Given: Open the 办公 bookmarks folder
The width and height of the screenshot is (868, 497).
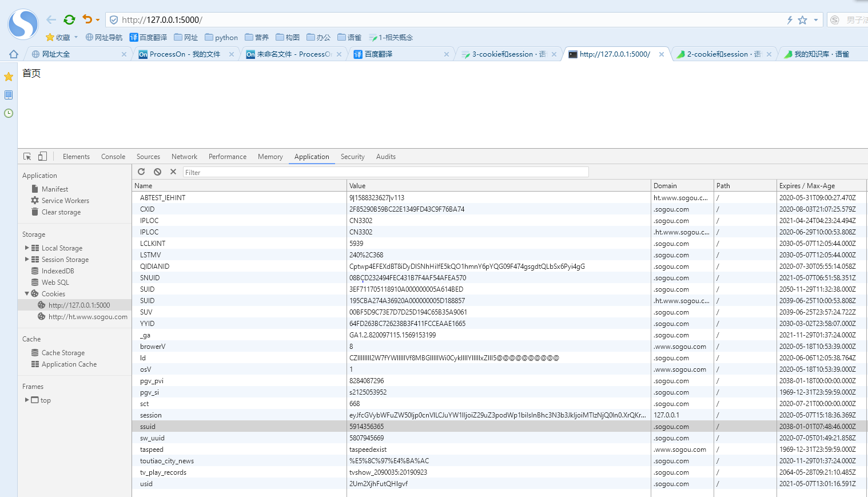Looking at the screenshot, I should (x=318, y=37).
